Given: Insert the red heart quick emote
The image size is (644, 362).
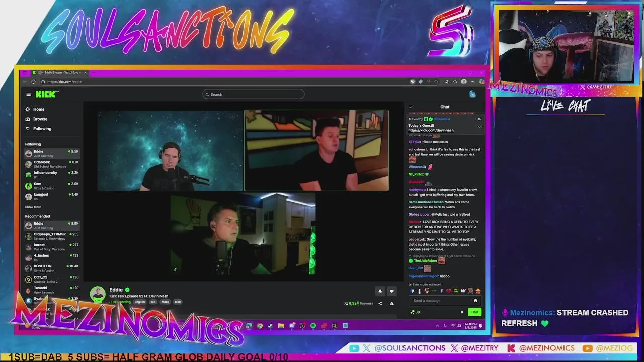Looking at the screenshot, I should pyautogui.click(x=448, y=291).
